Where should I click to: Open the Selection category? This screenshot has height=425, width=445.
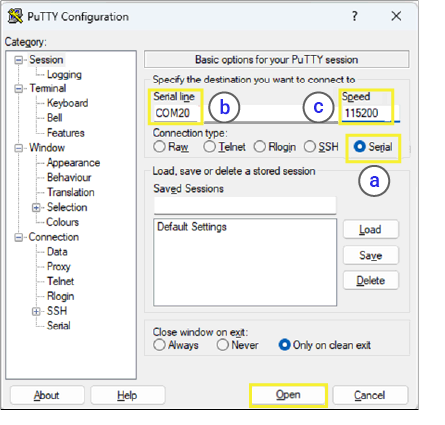point(67,207)
